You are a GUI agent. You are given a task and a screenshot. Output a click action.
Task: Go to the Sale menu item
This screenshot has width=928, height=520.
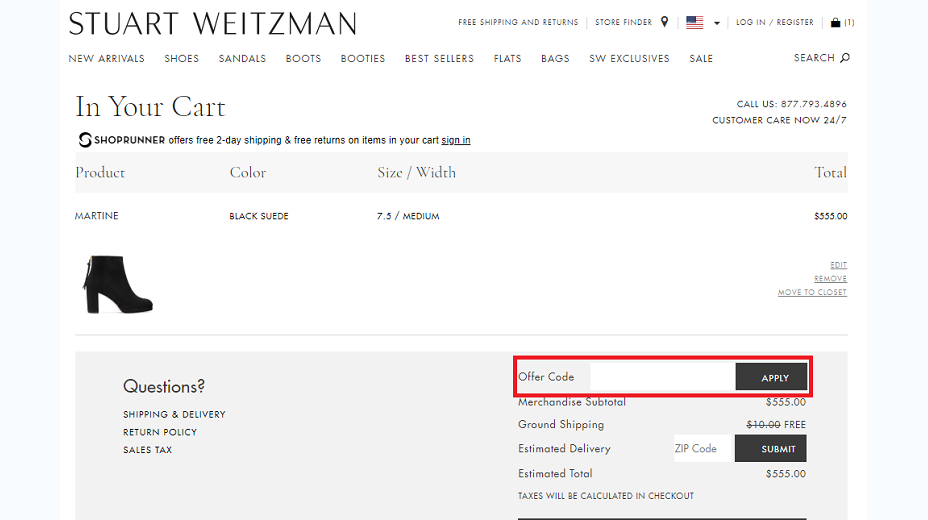[701, 59]
